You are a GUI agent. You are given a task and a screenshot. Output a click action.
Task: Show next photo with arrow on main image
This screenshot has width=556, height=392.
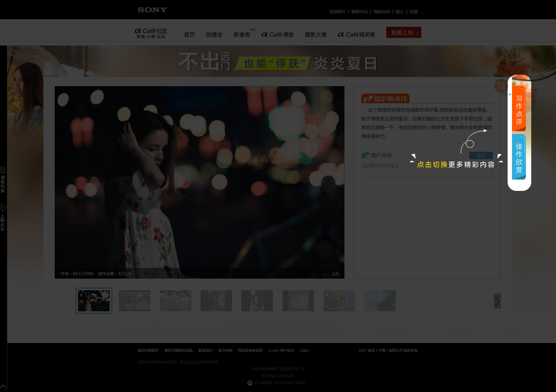pos(328,183)
